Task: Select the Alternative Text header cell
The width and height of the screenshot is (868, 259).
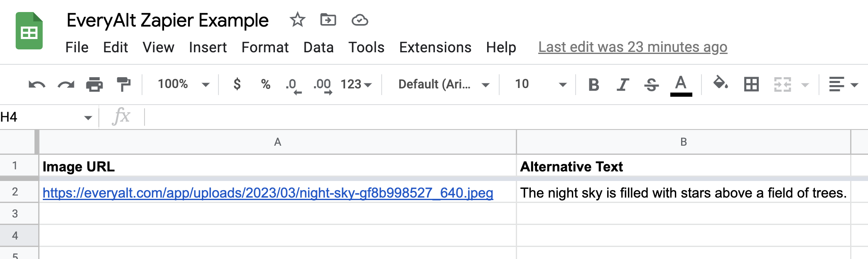Action: (x=684, y=166)
